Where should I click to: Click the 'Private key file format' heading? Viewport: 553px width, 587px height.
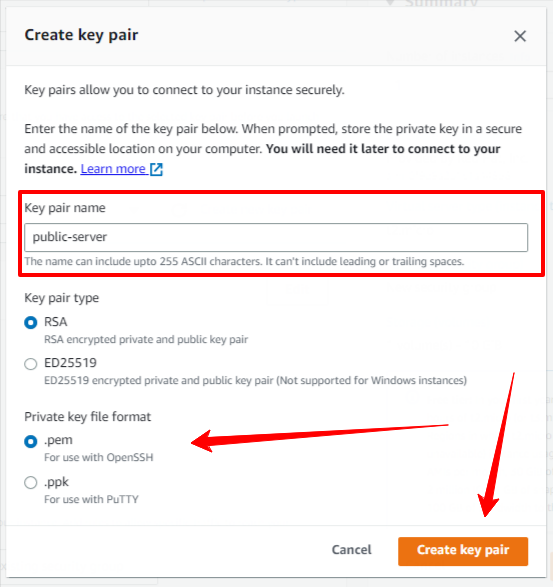click(x=88, y=417)
